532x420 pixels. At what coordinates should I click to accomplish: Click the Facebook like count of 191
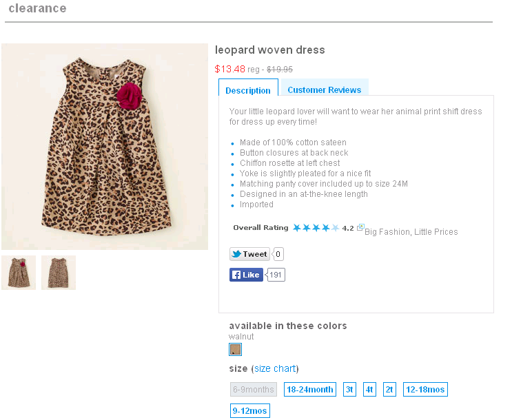(x=276, y=275)
